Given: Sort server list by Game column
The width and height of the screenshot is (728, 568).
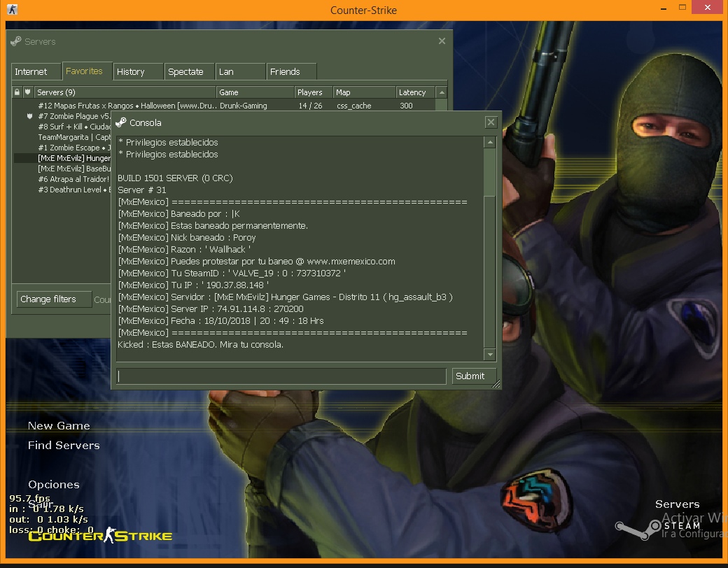Looking at the screenshot, I should coord(255,92).
